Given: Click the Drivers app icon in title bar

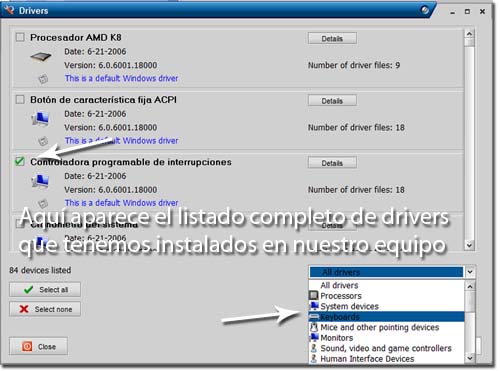Looking at the screenshot, I should (x=9, y=10).
